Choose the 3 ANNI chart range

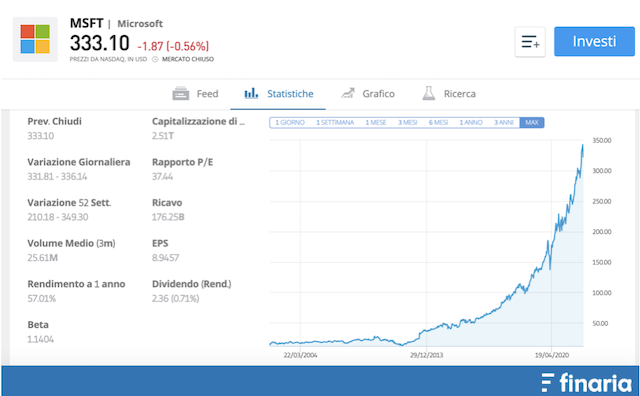(504, 122)
